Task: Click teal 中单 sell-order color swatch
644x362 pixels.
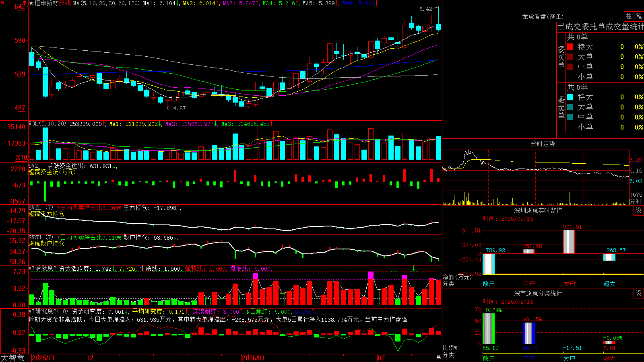Action: click(x=570, y=117)
